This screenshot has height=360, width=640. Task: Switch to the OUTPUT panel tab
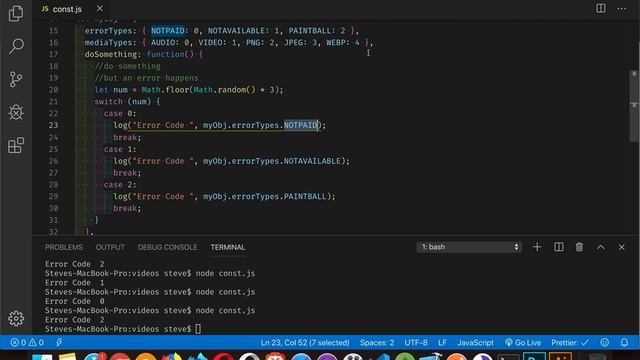coord(110,247)
